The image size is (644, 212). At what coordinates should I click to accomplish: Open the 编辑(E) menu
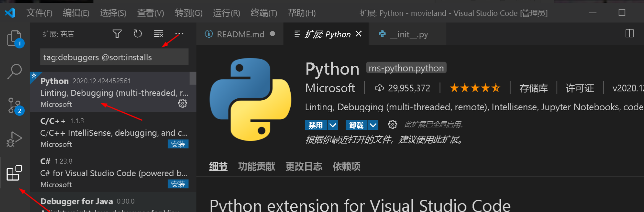[76, 13]
